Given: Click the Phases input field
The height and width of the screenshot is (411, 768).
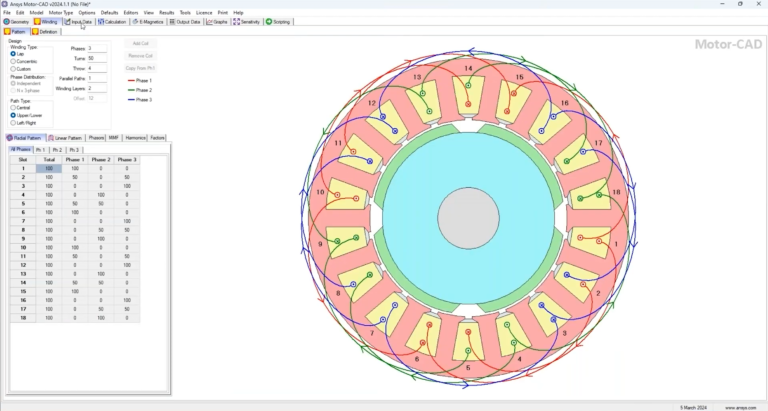Looking at the screenshot, I should (x=97, y=48).
